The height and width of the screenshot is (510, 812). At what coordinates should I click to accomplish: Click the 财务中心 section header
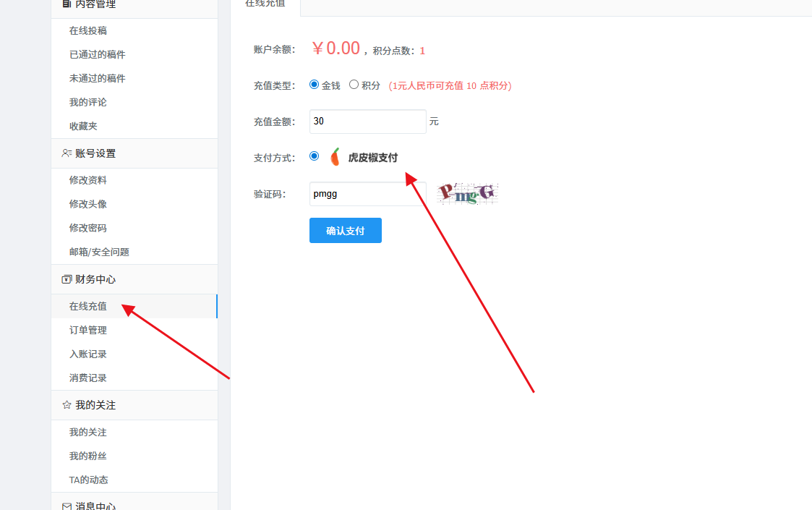click(x=134, y=279)
